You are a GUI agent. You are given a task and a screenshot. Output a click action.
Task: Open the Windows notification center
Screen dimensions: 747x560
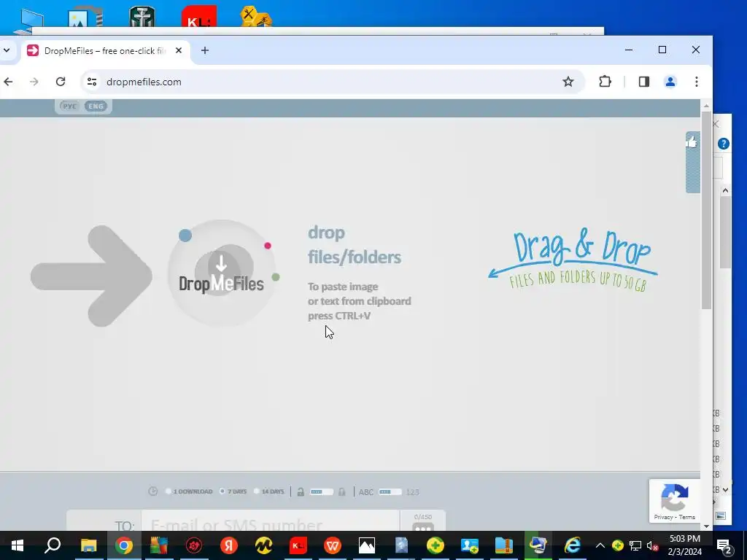724,545
